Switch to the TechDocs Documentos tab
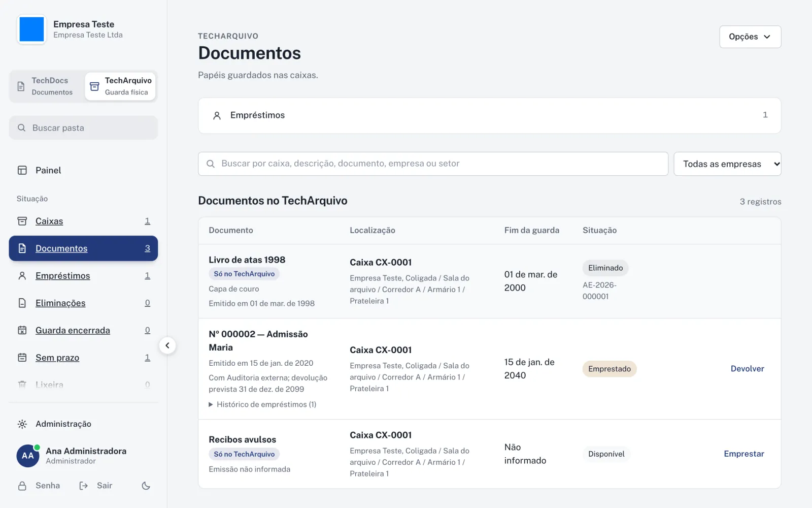Screen dimensions: 812x508 point(47,86)
